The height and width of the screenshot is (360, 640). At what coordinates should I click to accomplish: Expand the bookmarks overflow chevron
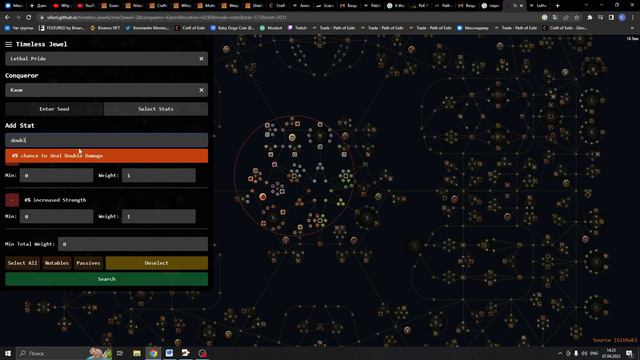click(633, 28)
